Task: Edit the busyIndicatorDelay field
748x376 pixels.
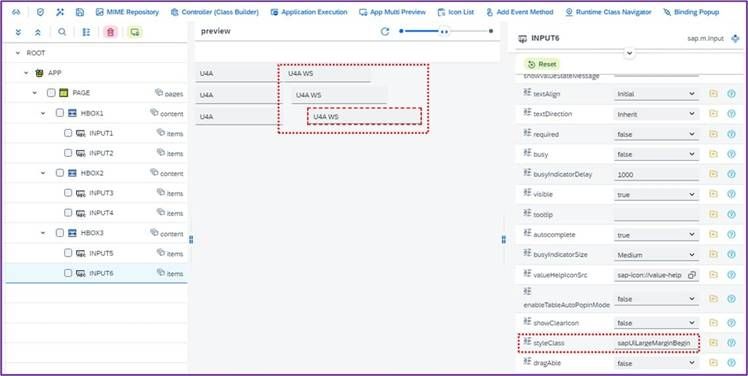Action: 656,175
